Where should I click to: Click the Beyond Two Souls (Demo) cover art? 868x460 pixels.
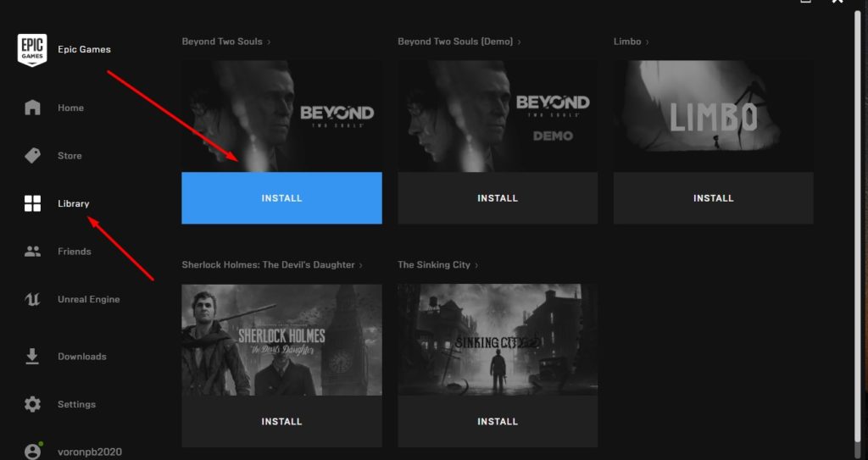[498, 116]
